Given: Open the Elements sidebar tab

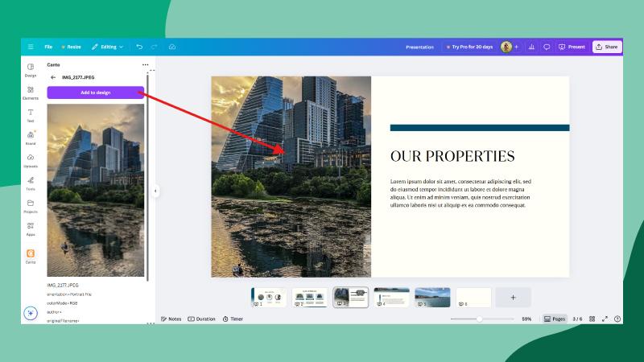Looking at the screenshot, I should pos(31,93).
